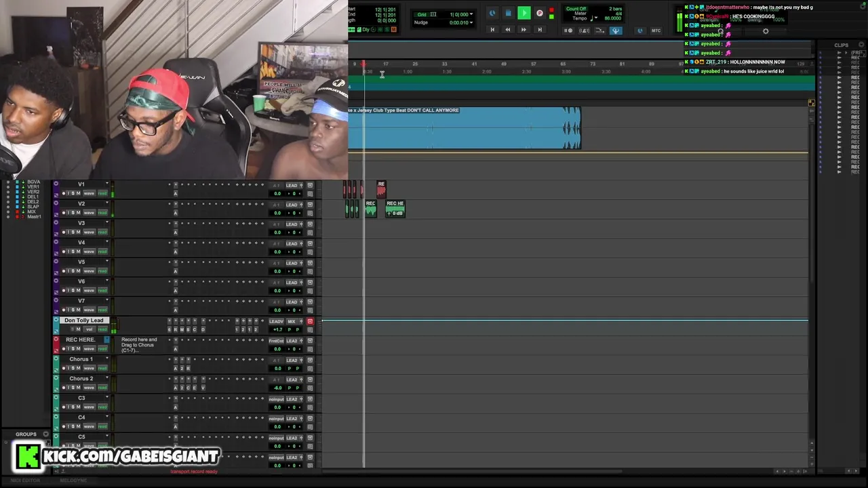Viewport: 868px width, 488px height.
Task: Open the V1 track name dropdown arrow
Action: 107,183
